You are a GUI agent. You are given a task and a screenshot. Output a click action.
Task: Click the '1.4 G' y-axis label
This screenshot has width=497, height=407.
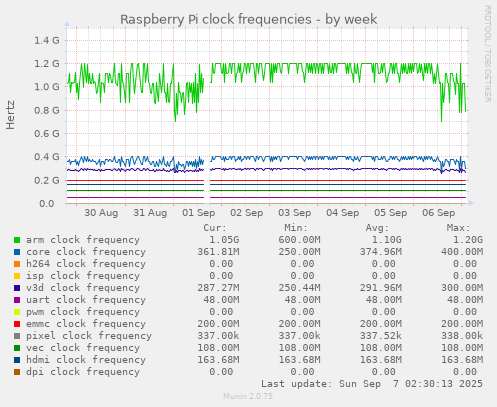pos(47,41)
